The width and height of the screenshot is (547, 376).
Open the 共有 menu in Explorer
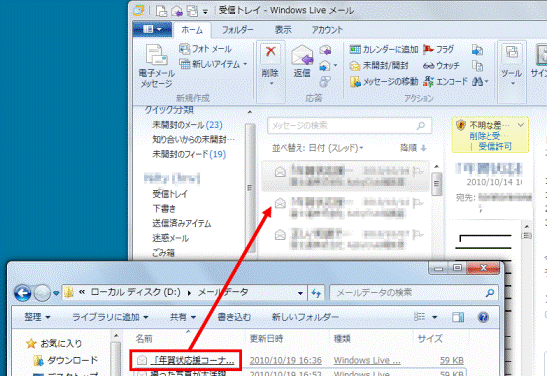tap(182, 317)
